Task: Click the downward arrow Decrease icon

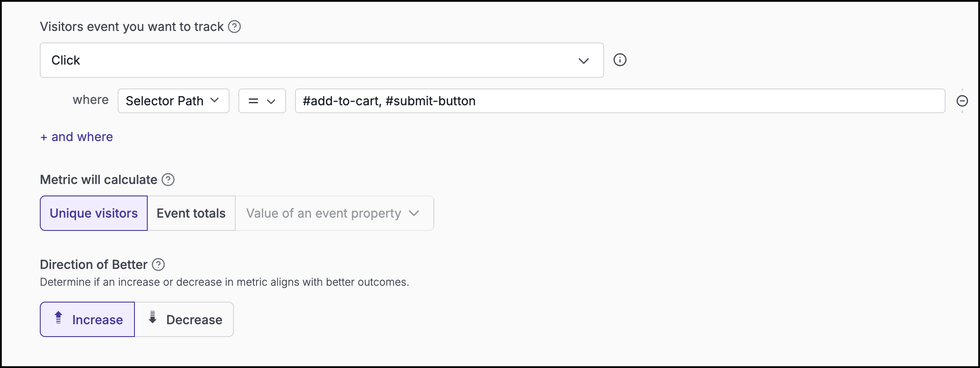Action: click(153, 318)
